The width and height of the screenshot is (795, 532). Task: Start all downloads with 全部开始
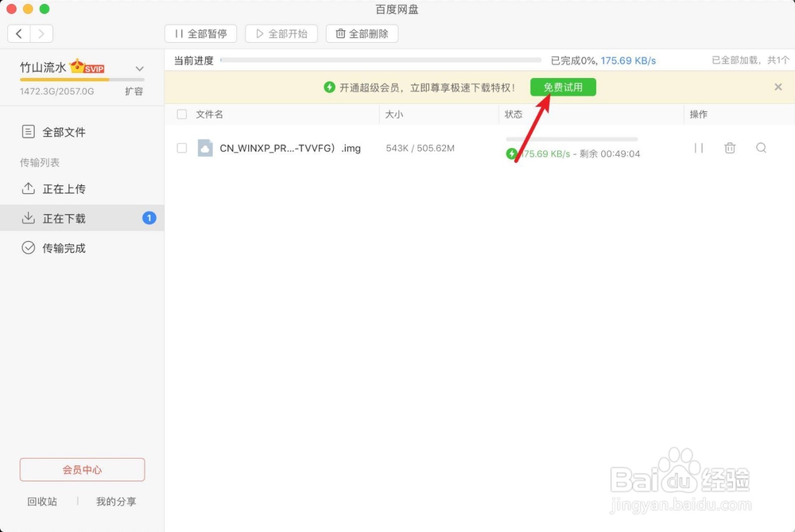pos(281,34)
